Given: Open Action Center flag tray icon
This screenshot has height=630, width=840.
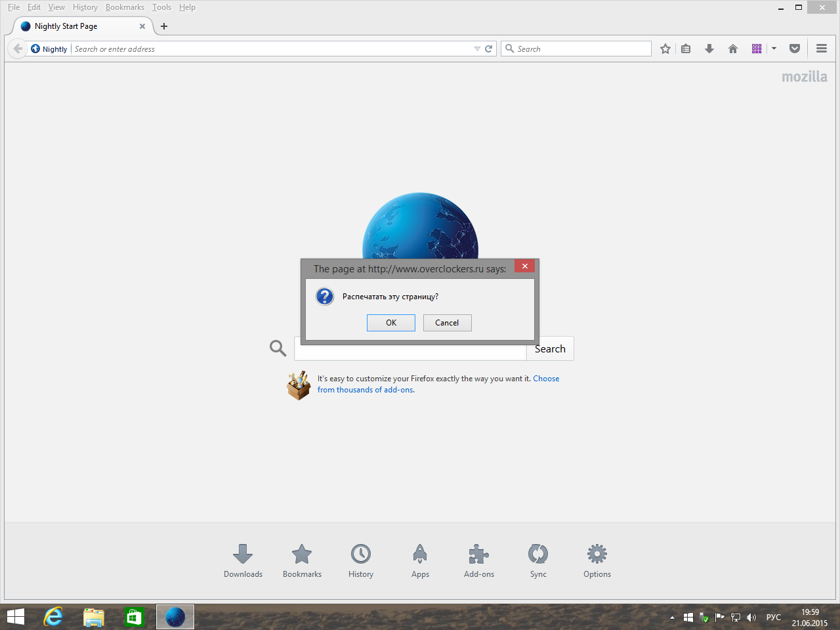Looking at the screenshot, I should click(x=720, y=618).
